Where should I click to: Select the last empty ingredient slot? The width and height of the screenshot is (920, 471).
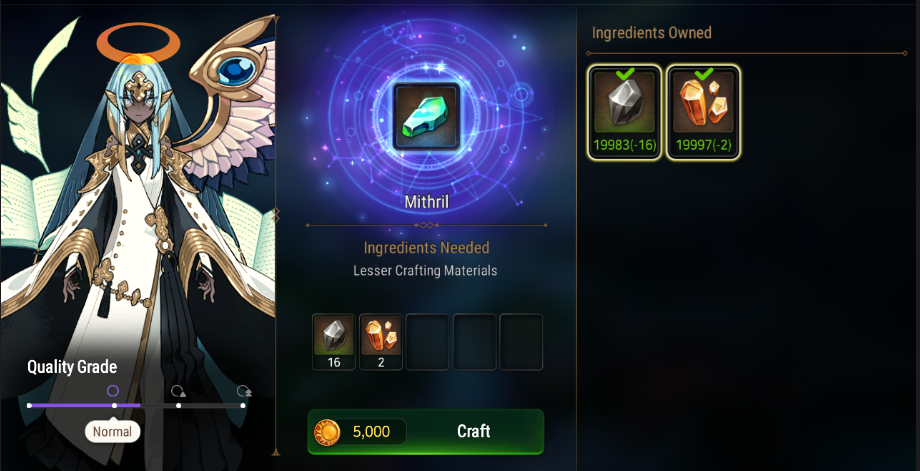(521, 342)
